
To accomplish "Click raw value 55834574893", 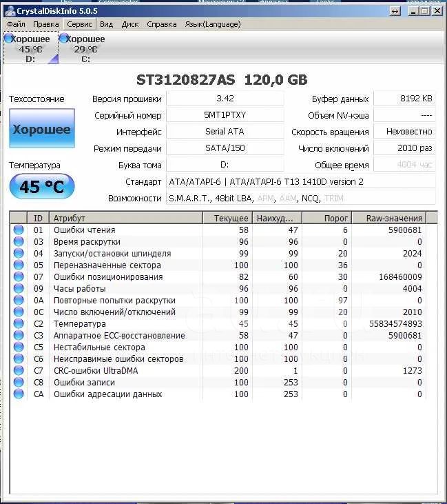I will coord(395,323).
